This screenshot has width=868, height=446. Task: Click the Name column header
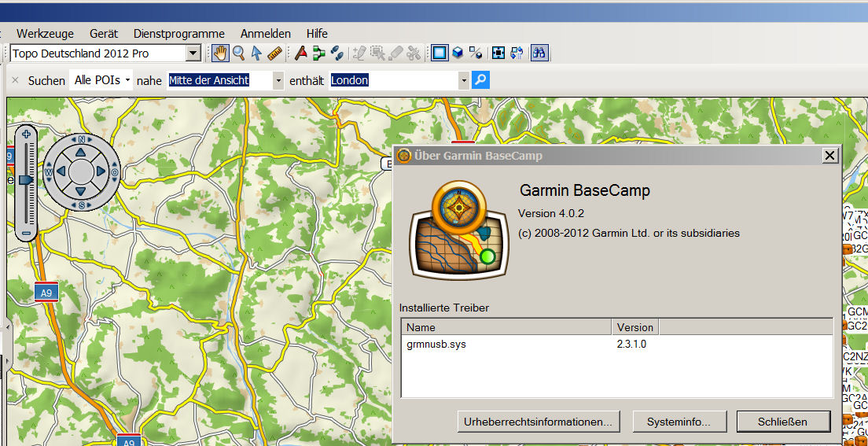point(506,327)
